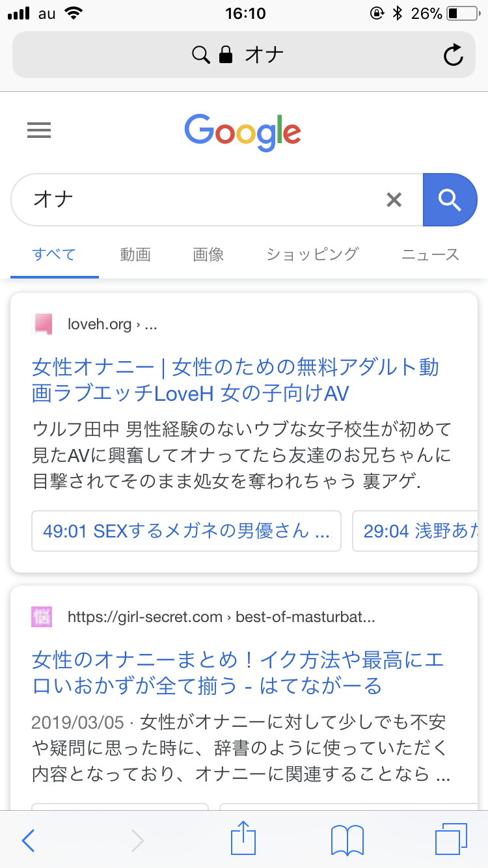This screenshot has height=868, width=488.
Task: Tap the loveh.org favicon
Action: click(42, 324)
